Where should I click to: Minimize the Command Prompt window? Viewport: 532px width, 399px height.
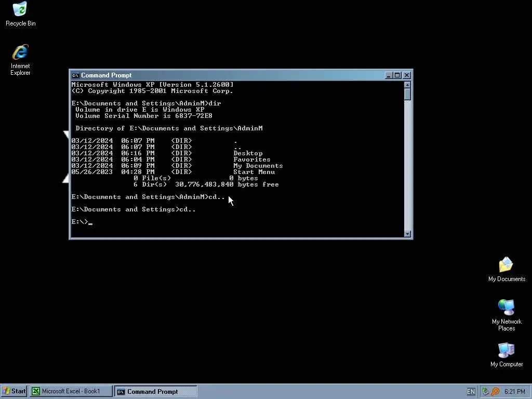pos(389,75)
